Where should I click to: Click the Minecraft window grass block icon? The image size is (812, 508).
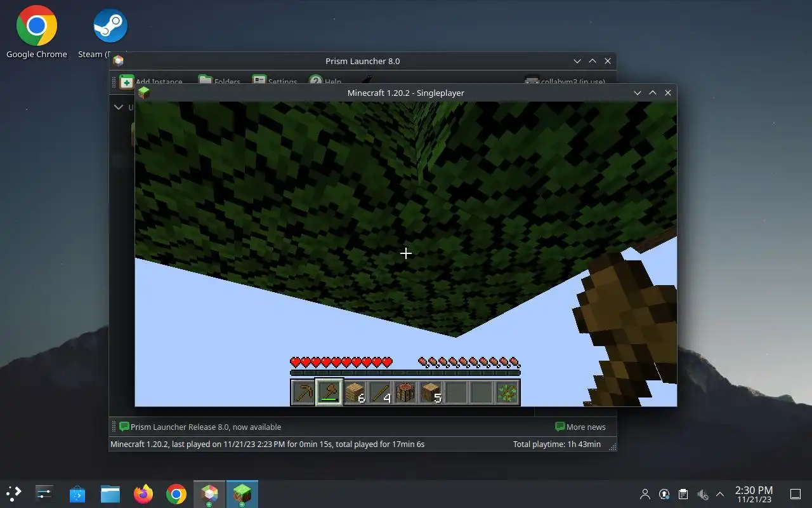(x=144, y=93)
